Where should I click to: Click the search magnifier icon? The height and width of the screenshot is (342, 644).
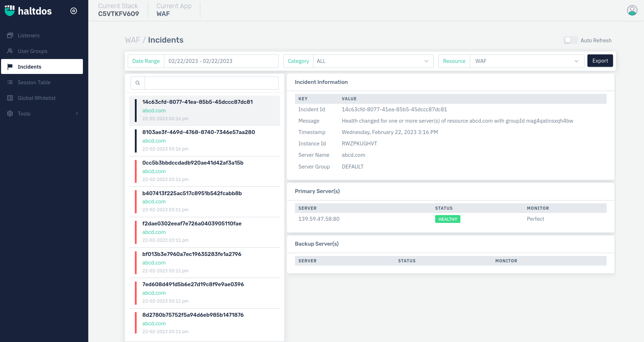(x=138, y=83)
